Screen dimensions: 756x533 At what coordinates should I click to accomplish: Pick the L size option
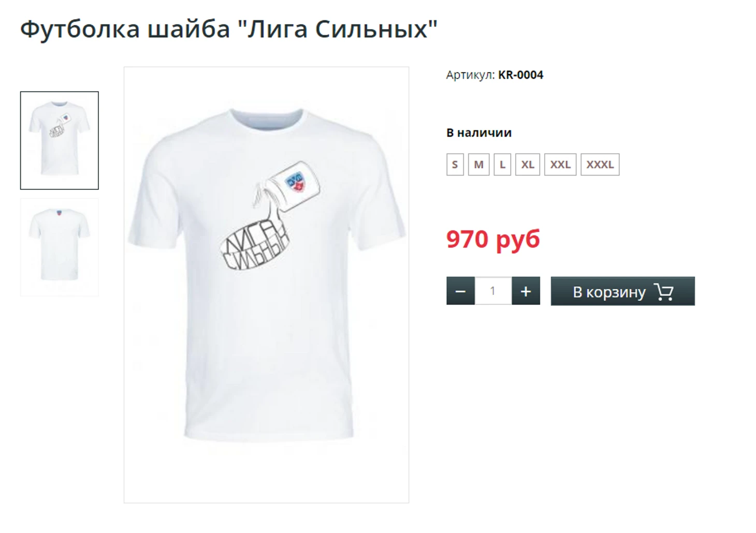click(x=502, y=165)
